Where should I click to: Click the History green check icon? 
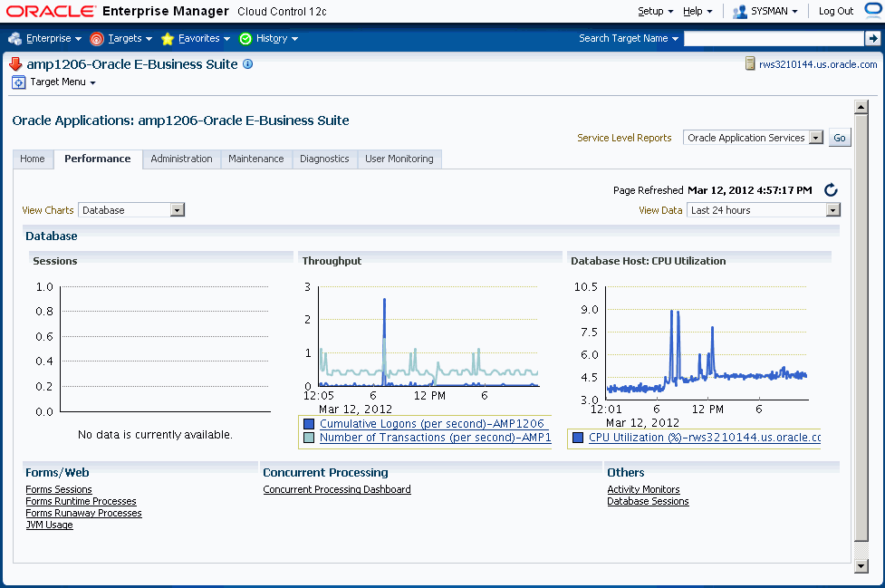tap(245, 38)
